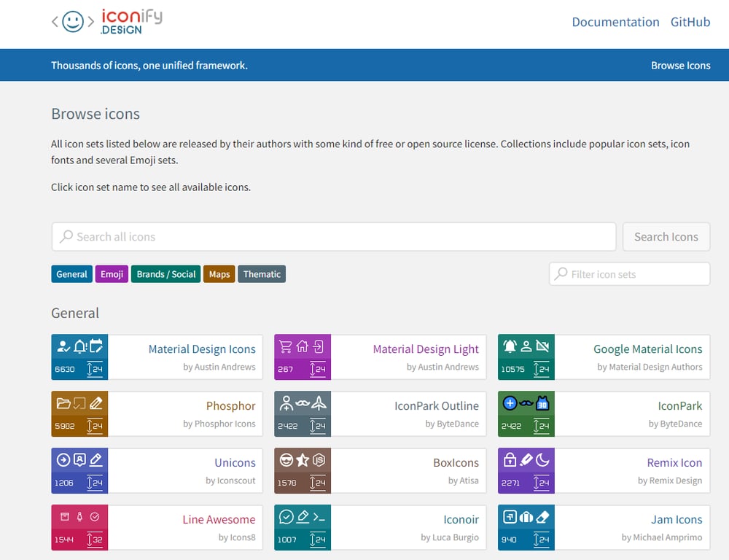This screenshot has height=560, width=729.
Task: Click the number 30 jersey icon on IconPark card
Action: (x=542, y=403)
